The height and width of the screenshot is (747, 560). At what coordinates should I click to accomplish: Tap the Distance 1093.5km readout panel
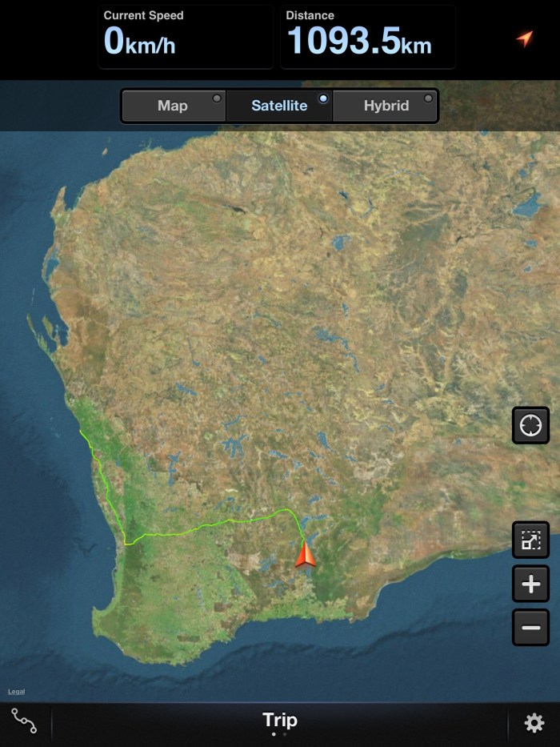click(368, 37)
